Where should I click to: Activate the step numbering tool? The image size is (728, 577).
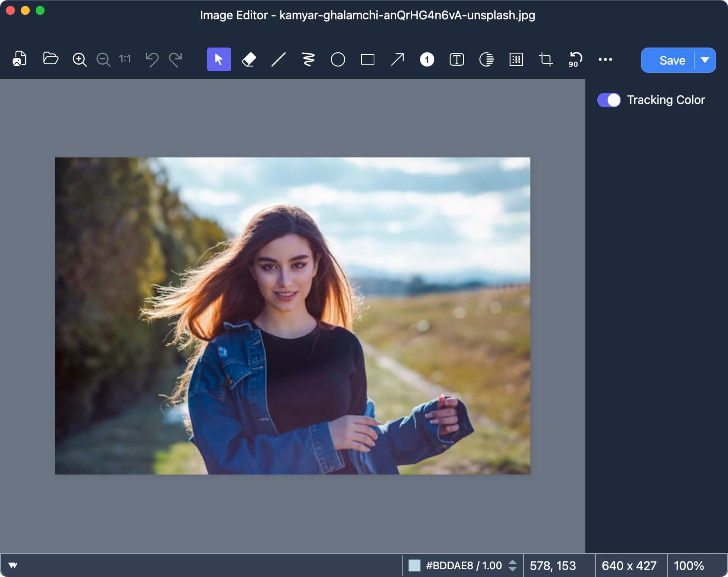(427, 59)
